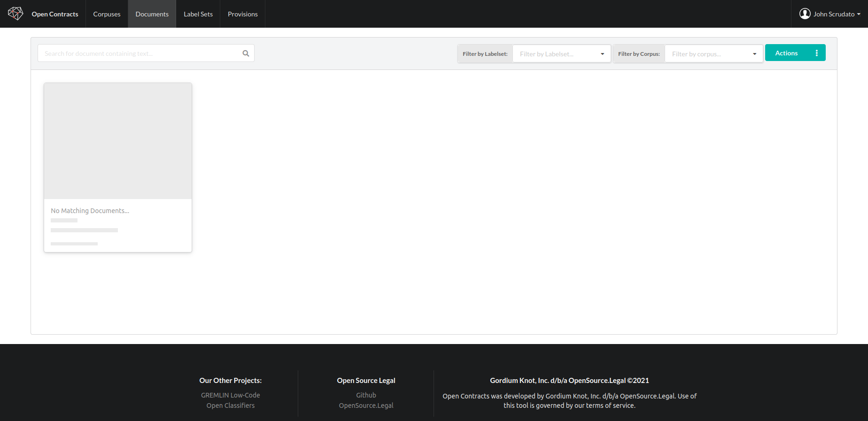Image resolution: width=868 pixels, height=421 pixels.
Task: Expand the Filter by corpus caret
Action: [x=754, y=54]
